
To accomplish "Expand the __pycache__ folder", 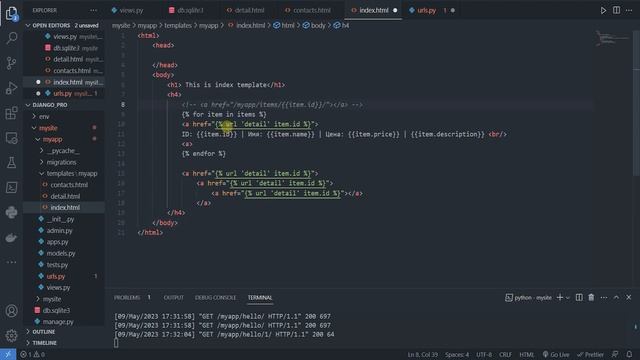I will tap(42, 151).
